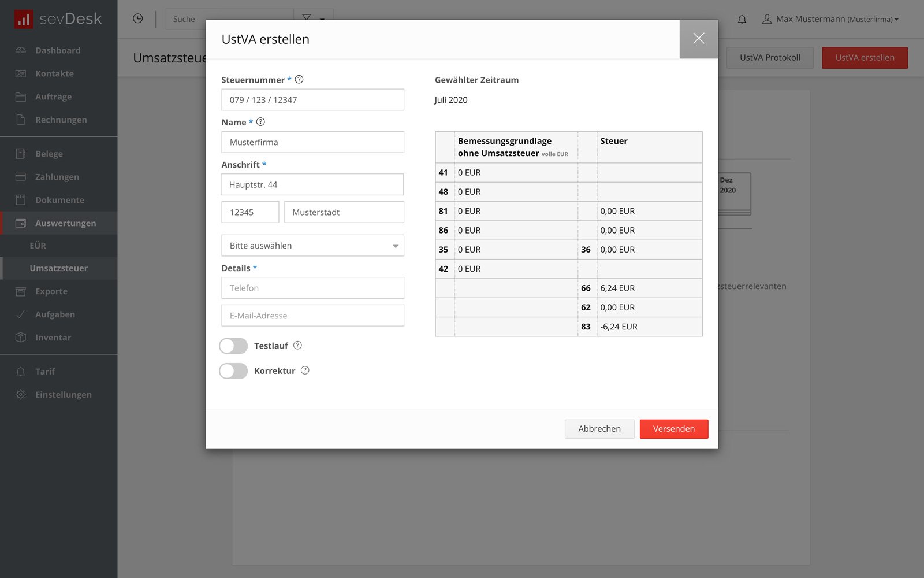924x578 pixels.
Task: Expand the search filter dropdown arrow
Action: tap(322, 19)
